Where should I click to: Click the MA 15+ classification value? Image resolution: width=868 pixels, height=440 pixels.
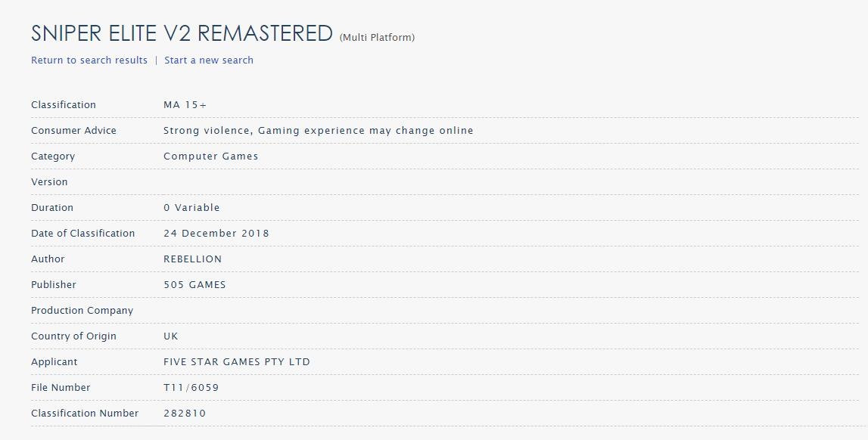[185, 105]
